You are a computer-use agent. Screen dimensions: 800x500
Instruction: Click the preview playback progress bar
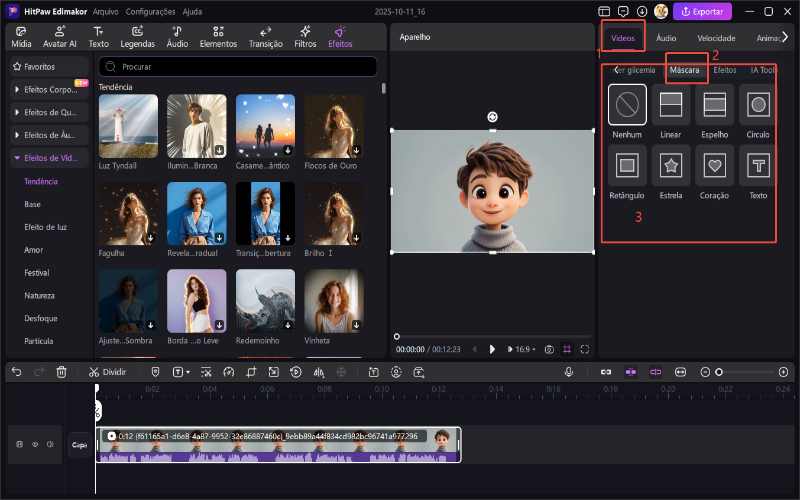coord(493,337)
